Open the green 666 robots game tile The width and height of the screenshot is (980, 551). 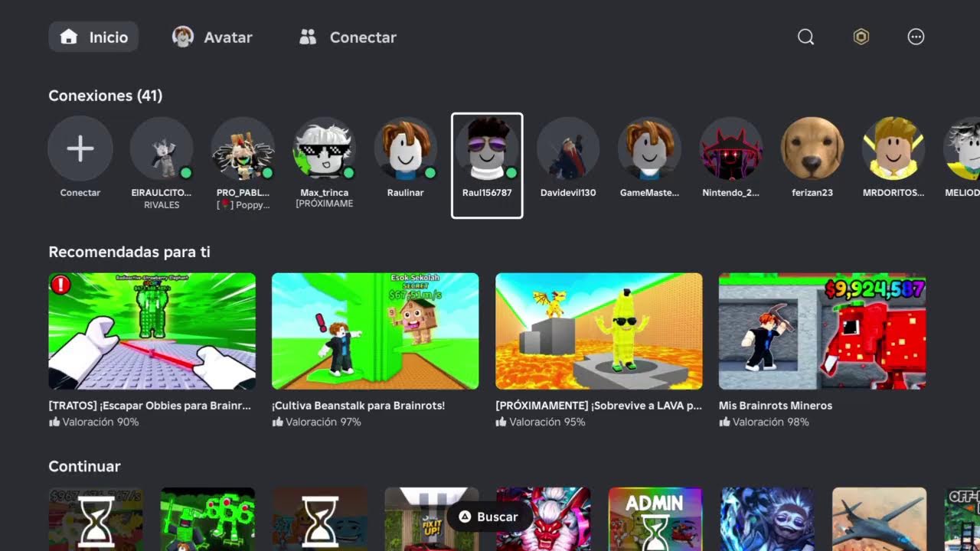point(208,519)
